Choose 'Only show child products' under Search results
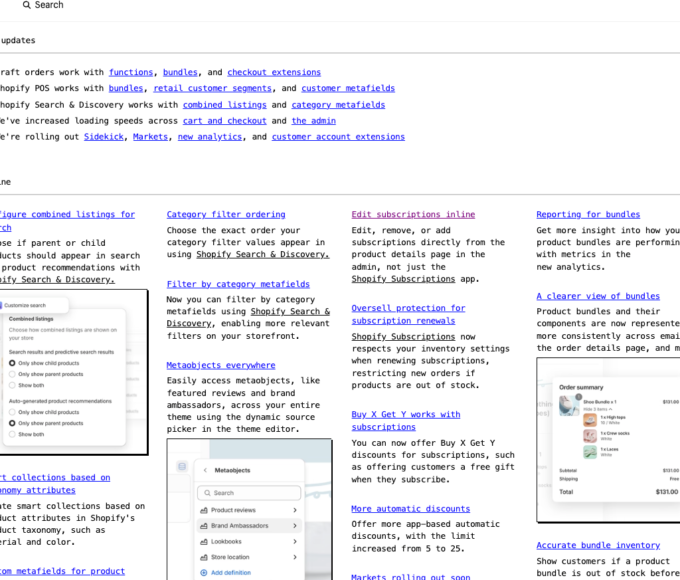The height and width of the screenshot is (580, 680). (x=12, y=363)
